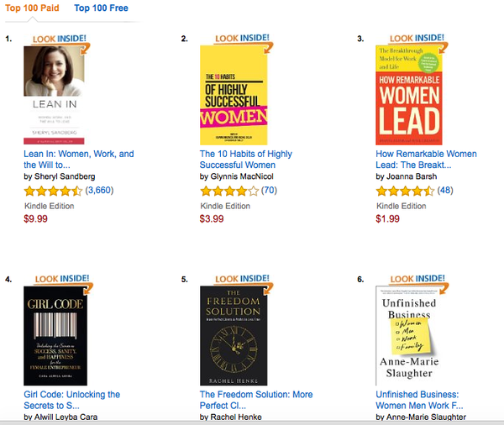Click Look Inside badge above 10 Habits book

click(x=243, y=39)
